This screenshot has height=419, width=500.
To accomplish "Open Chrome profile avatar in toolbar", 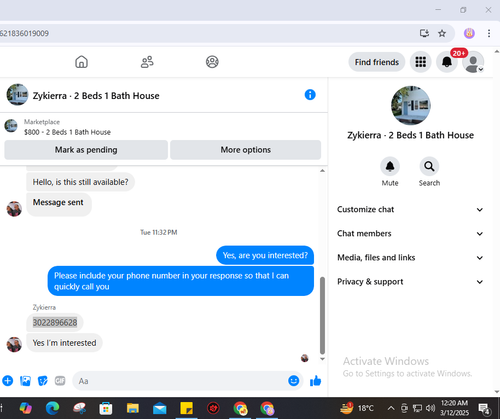I will pyautogui.click(x=469, y=33).
